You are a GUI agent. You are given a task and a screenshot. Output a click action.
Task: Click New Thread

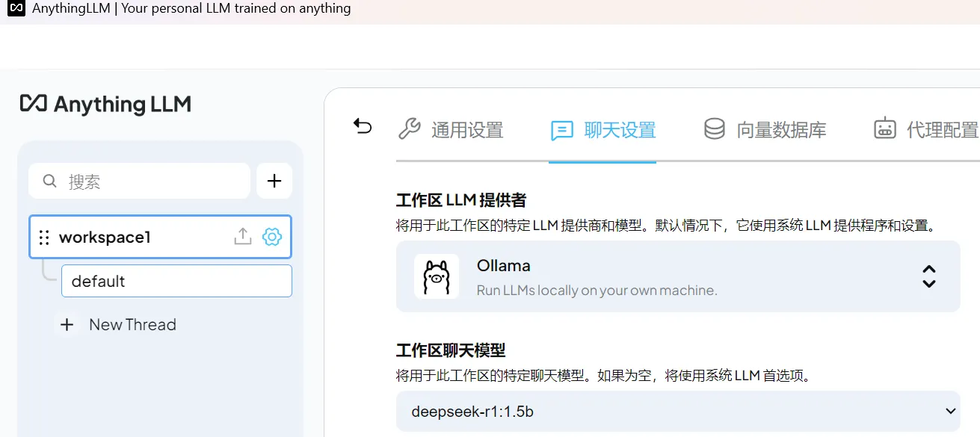point(132,325)
